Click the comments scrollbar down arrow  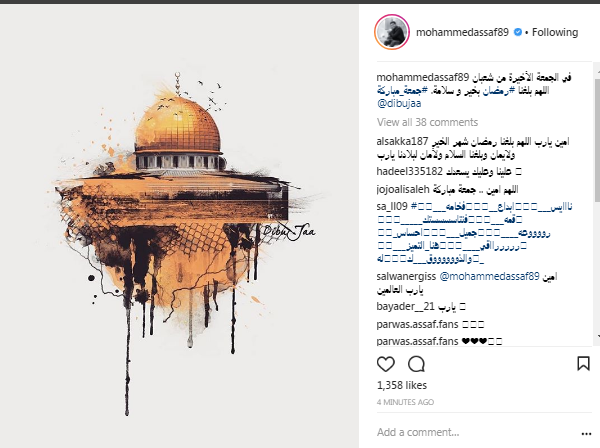(x=597, y=336)
